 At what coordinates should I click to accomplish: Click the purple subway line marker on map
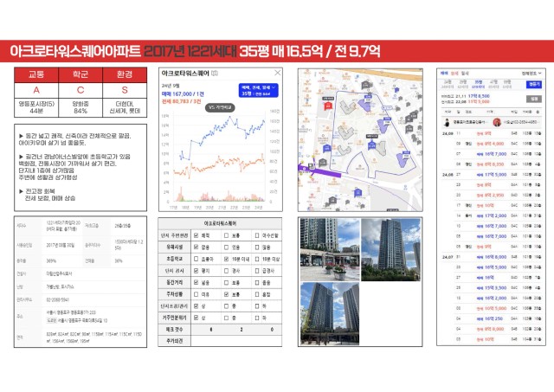pyautogui.click(x=319, y=171)
